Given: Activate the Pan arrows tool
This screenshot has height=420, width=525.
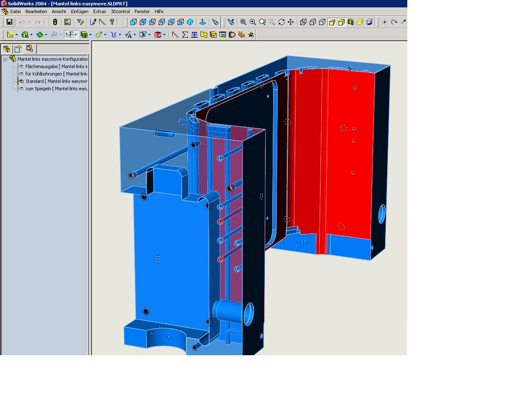Looking at the screenshot, I should tap(291, 22).
